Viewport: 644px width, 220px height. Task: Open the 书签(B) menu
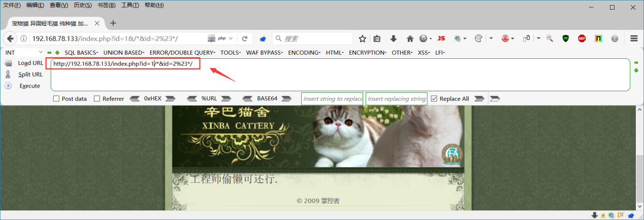pyautogui.click(x=106, y=6)
